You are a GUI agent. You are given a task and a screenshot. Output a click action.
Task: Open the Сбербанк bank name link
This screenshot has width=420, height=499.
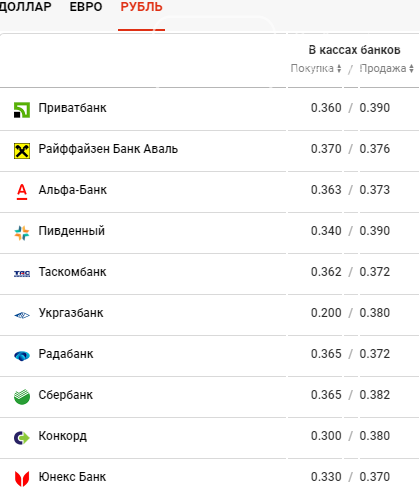(x=66, y=395)
